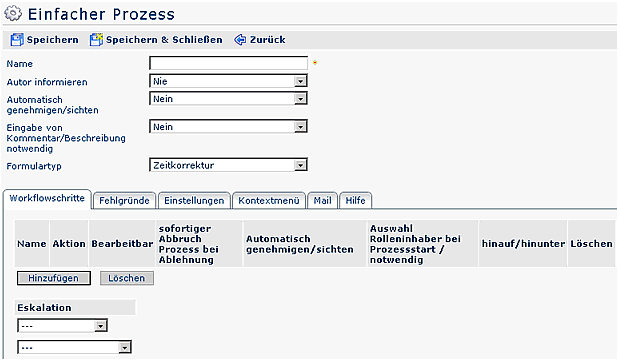Open the Kommentar/Beschreibung notwendig dropdown
This screenshot has height=360, width=620.
pyautogui.click(x=228, y=127)
